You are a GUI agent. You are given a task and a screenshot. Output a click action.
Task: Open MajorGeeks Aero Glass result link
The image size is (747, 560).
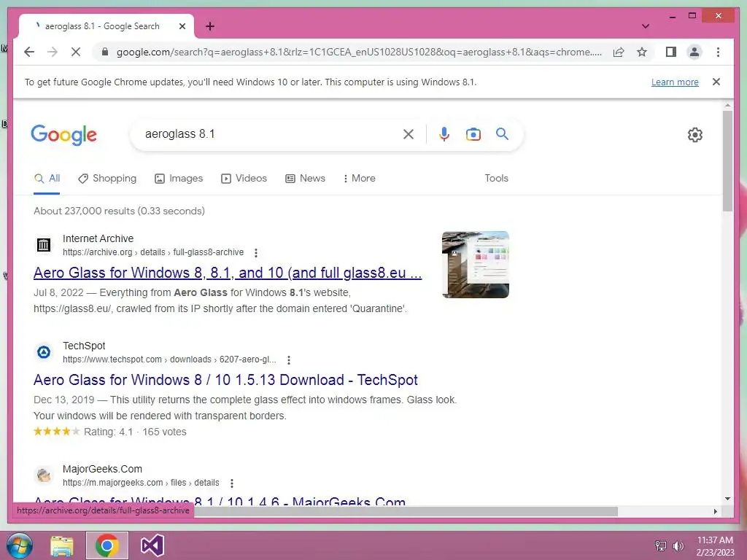pos(220,501)
